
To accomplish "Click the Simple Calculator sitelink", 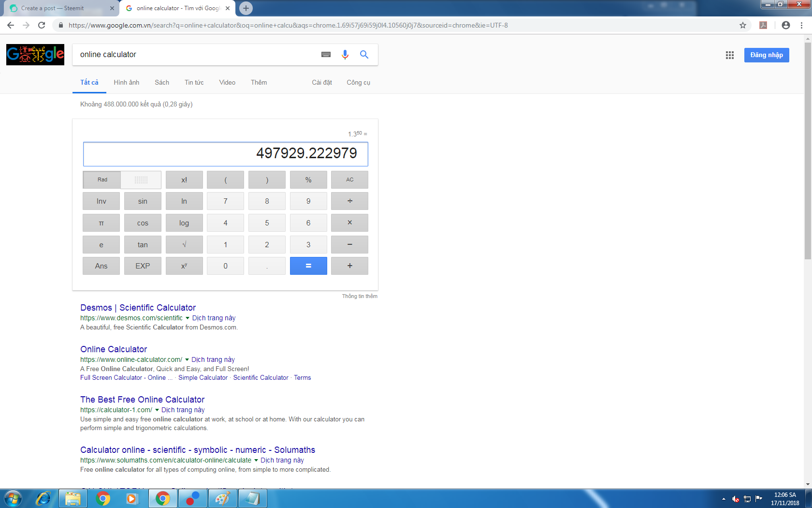I will pyautogui.click(x=203, y=378).
